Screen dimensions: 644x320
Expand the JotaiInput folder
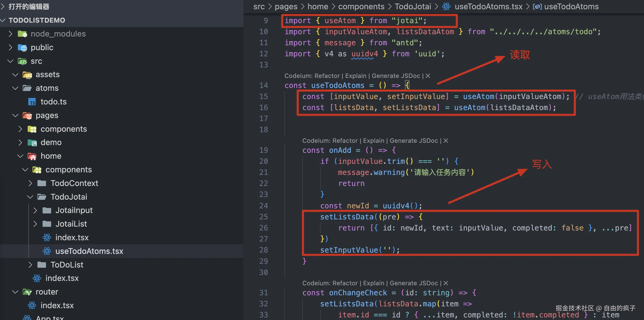coord(35,210)
